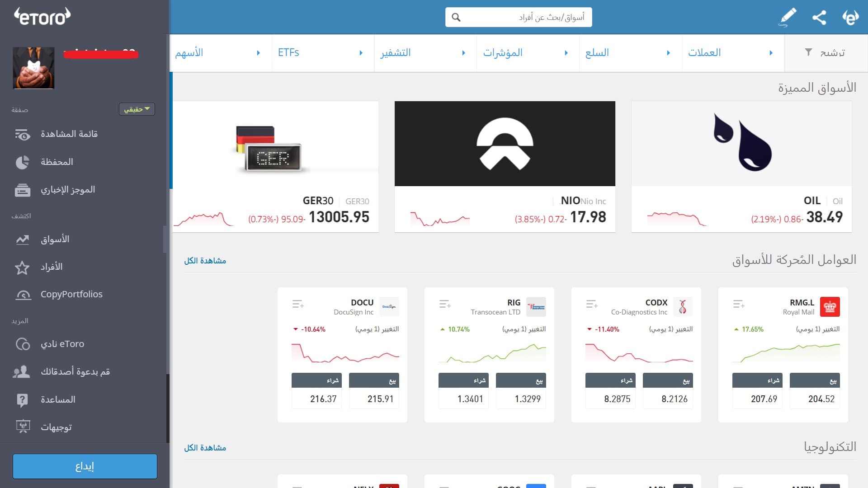Click the sell price 204.52 for RMG.L
The width and height of the screenshot is (868, 488).
(821, 399)
